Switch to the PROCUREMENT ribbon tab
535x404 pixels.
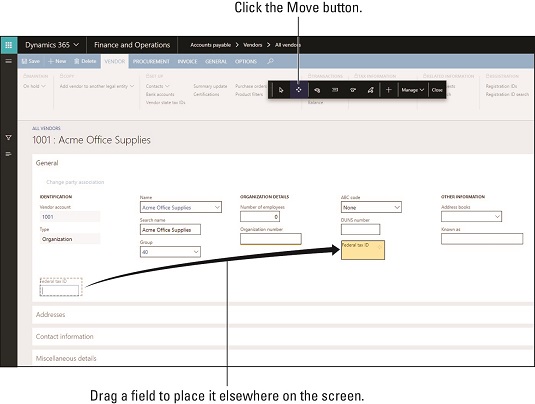coord(151,61)
